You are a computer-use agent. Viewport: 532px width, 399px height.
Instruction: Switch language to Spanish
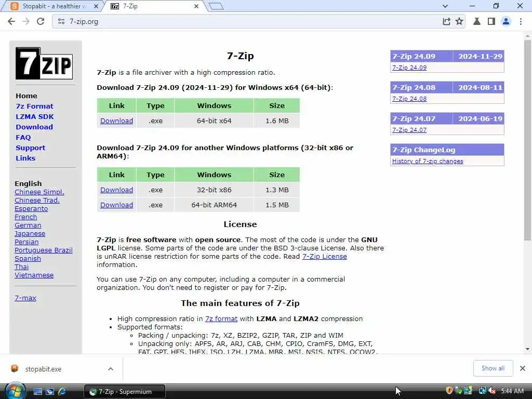coord(28,259)
